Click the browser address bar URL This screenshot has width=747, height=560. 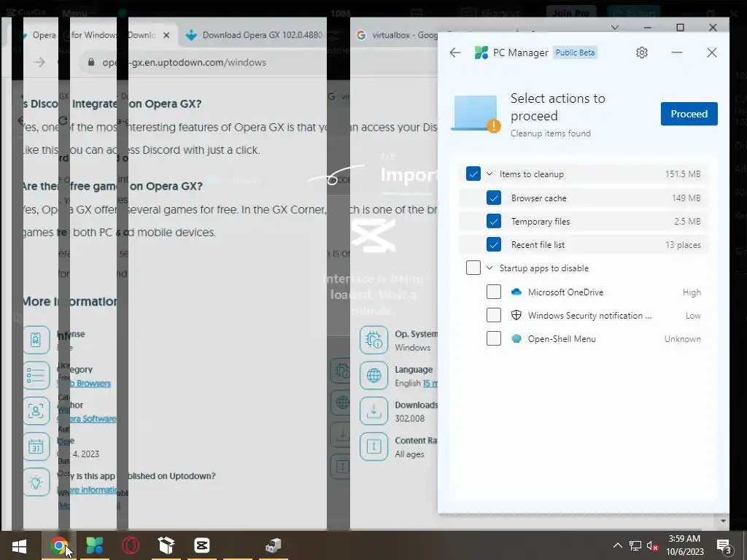(184, 63)
